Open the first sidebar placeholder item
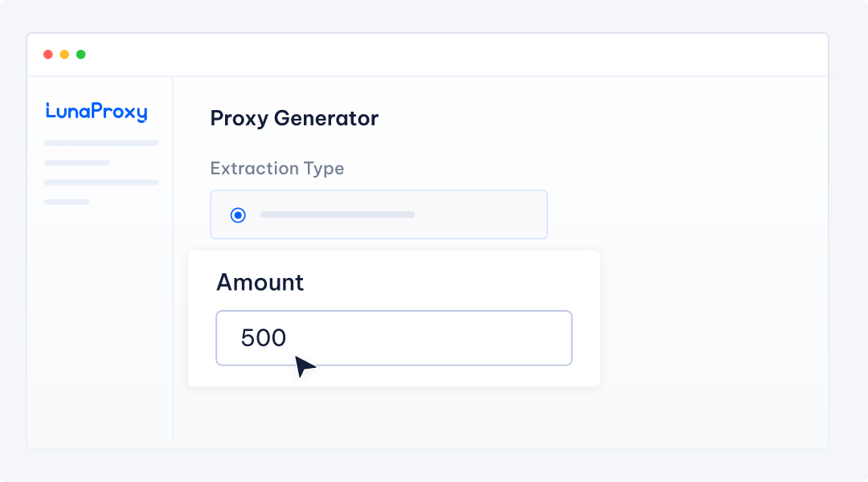This screenshot has height=482, width=868. coord(101,143)
